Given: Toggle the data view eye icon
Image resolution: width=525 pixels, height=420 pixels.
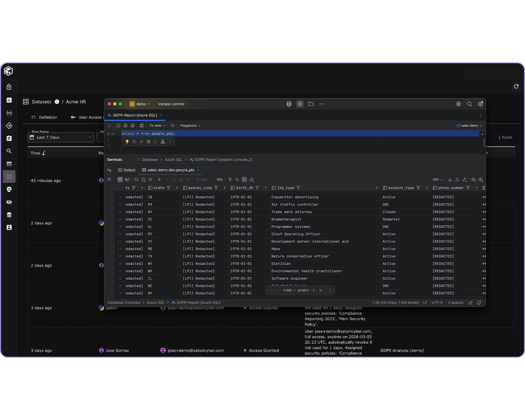Looking at the screenshot, I should click(x=473, y=180).
